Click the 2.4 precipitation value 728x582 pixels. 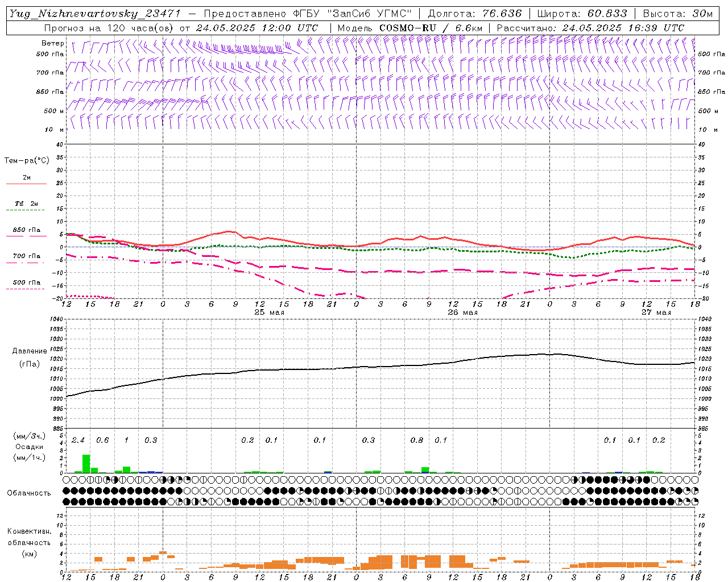(x=78, y=440)
